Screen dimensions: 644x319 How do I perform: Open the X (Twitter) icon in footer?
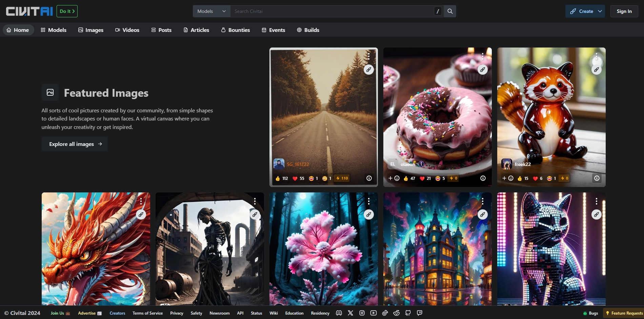pyautogui.click(x=350, y=313)
